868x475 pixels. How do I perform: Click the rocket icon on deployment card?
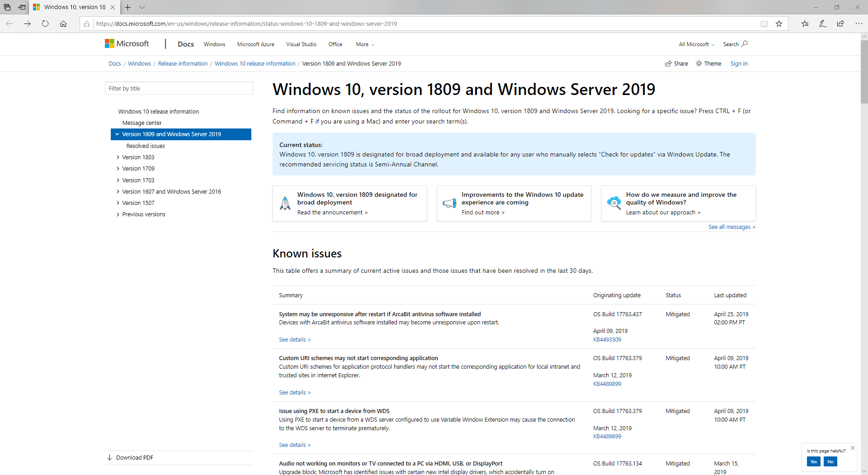tap(285, 203)
